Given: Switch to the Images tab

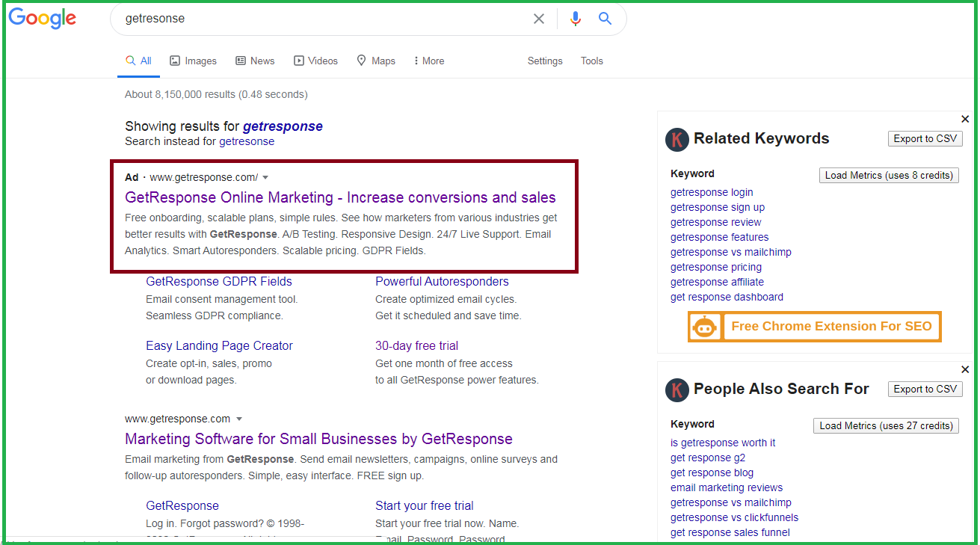Looking at the screenshot, I should pyautogui.click(x=193, y=61).
